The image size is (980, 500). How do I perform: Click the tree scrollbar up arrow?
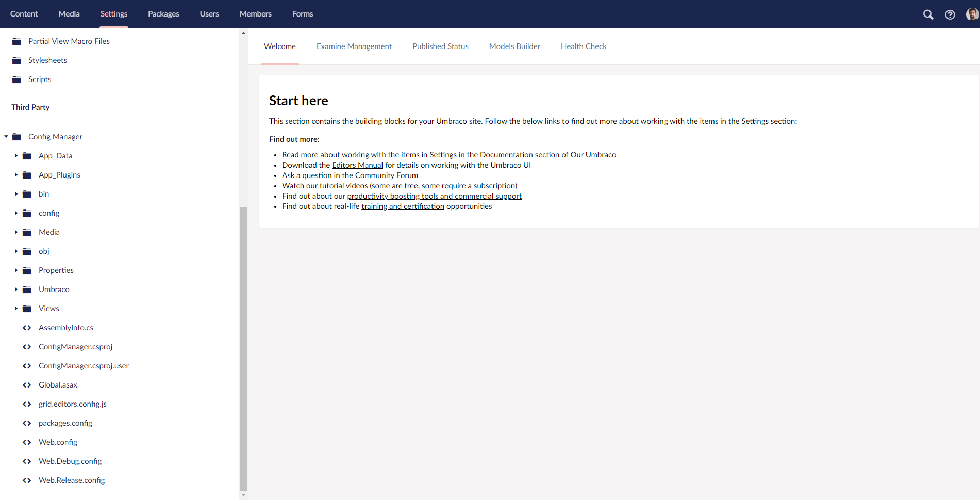pyautogui.click(x=243, y=33)
